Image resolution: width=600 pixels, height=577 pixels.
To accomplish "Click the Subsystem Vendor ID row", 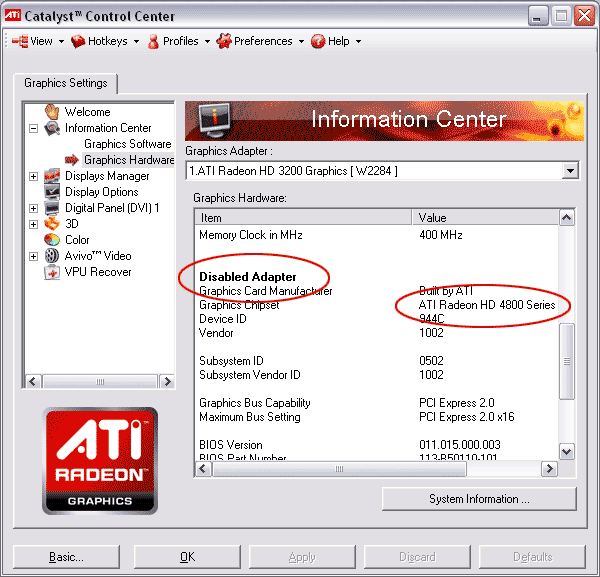I will click(377, 375).
